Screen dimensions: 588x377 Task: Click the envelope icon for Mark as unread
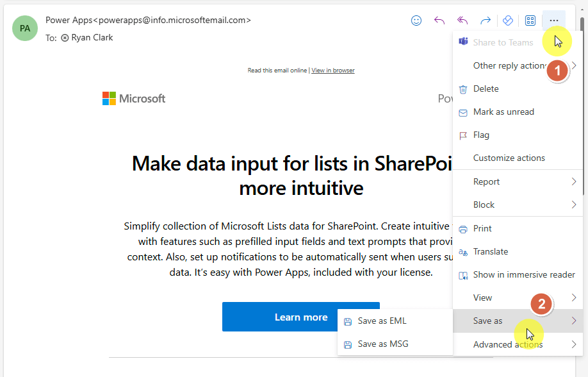pos(463,113)
